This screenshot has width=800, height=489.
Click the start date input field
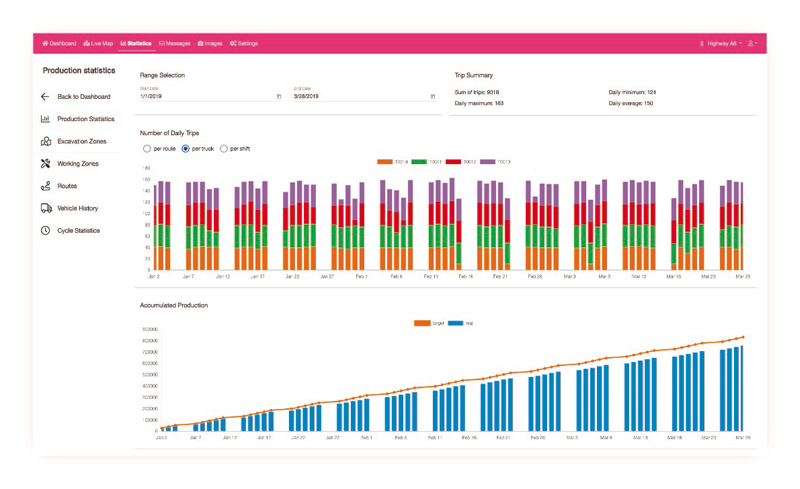[x=205, y=97]
